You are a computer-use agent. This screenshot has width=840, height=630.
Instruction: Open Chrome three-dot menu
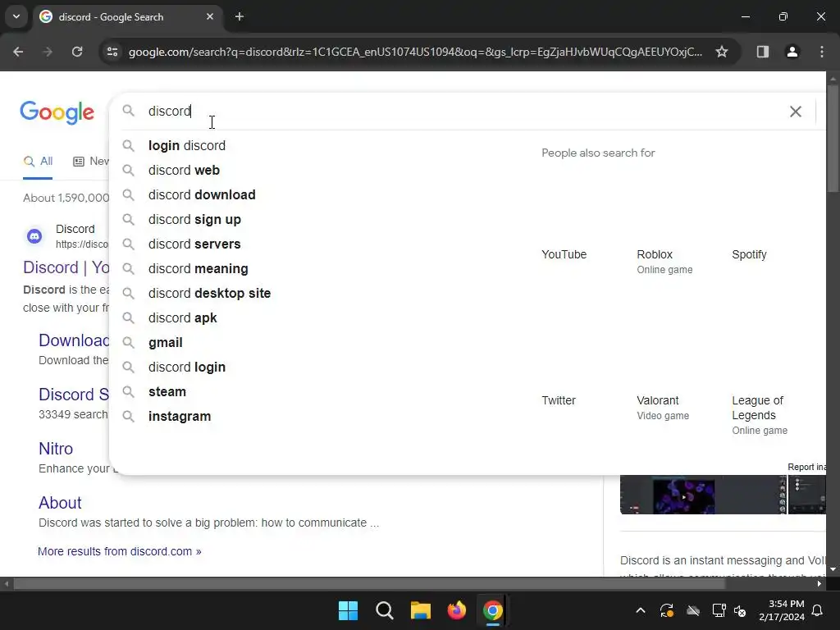click(x=822, y=52)
